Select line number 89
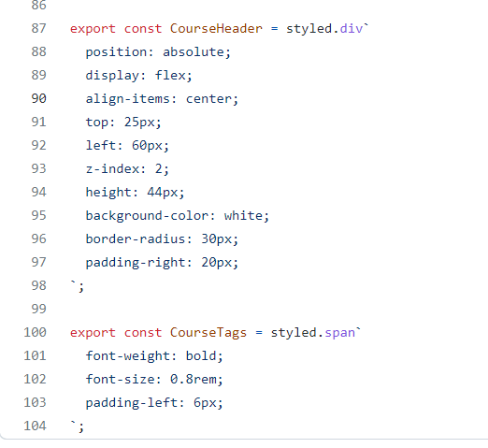This screenshot has width=488, height=448. pos(39,75)
